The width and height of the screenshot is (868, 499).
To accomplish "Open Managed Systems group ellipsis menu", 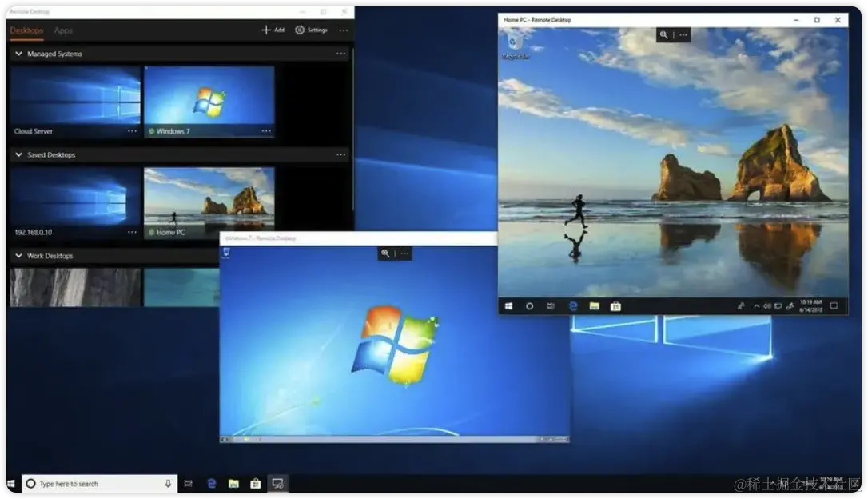I will (x=341, y=54).
